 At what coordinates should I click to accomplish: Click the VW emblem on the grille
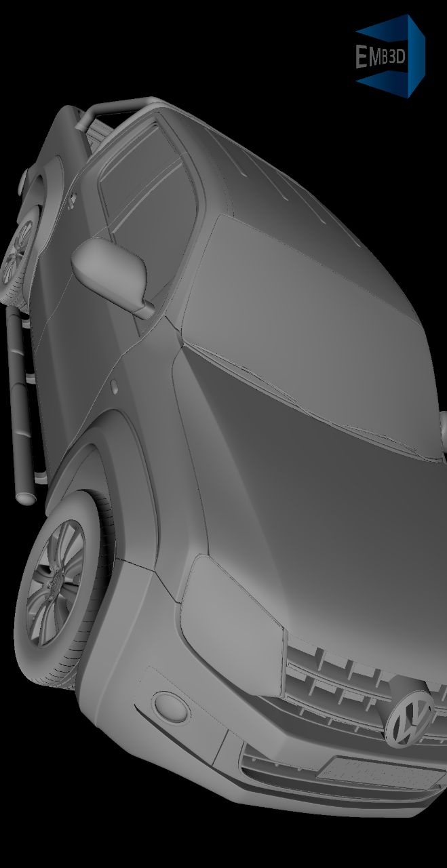click(x=409, y=719)
